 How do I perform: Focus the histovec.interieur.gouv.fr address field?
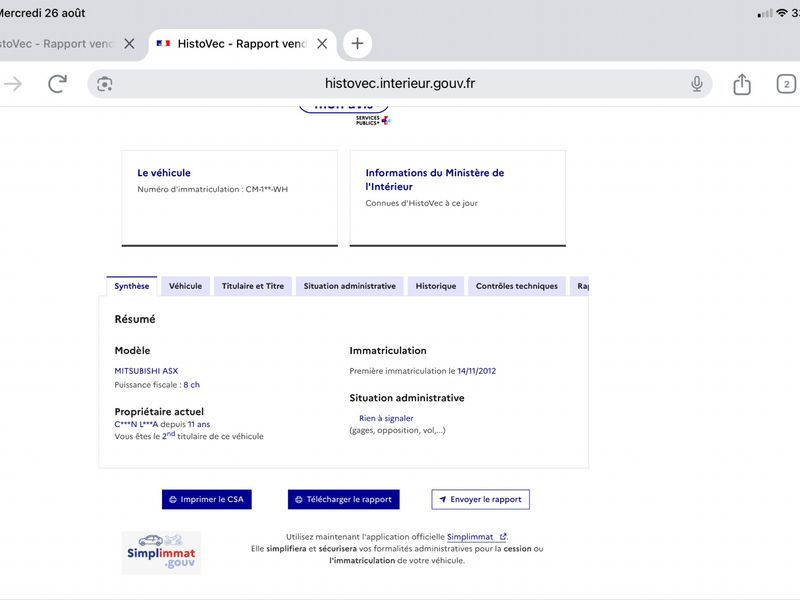point(399,84)
